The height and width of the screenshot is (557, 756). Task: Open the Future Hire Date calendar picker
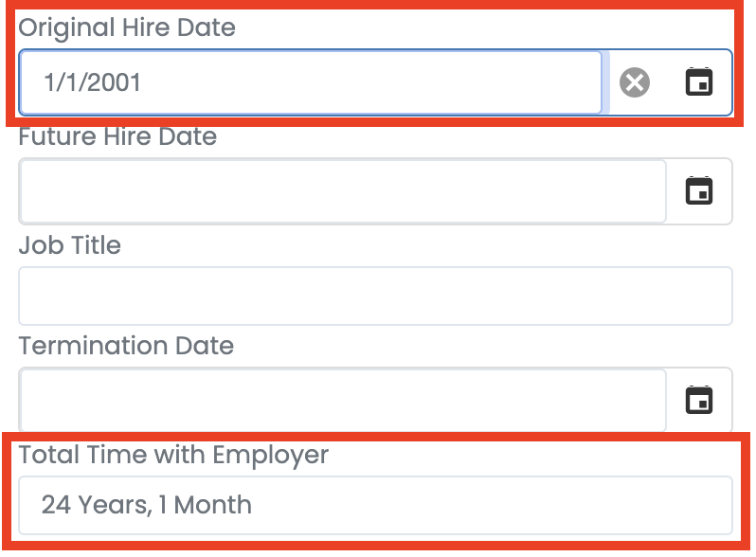point(698,191)
